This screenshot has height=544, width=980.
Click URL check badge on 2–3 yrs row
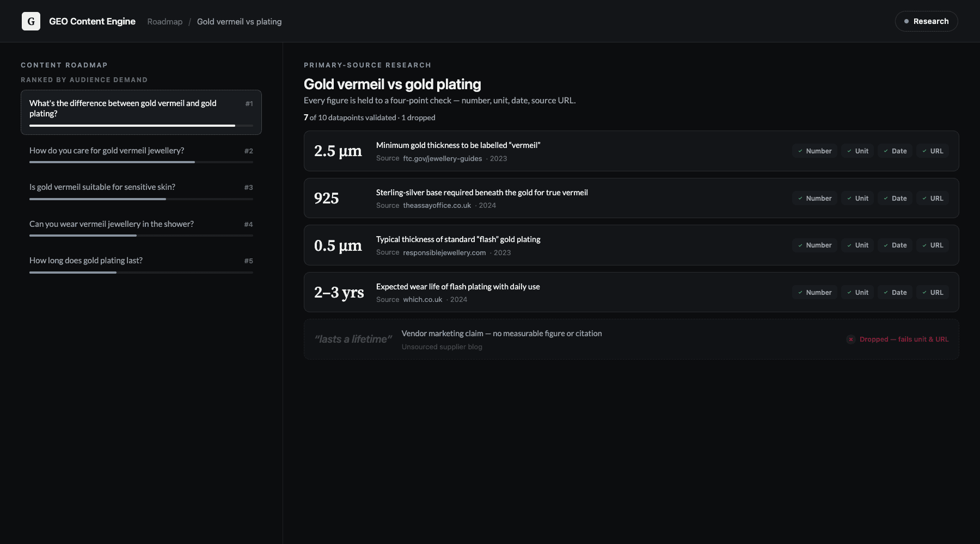[932, 293]
